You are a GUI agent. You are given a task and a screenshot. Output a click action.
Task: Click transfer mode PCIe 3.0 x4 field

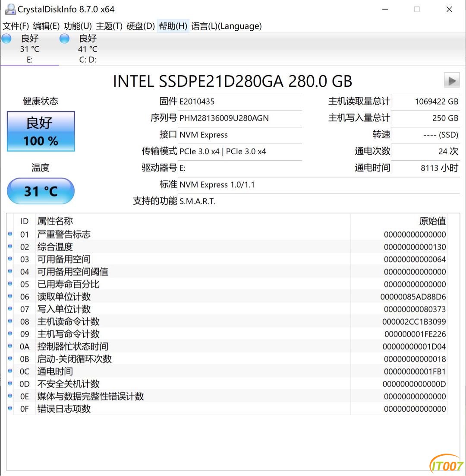240,152
